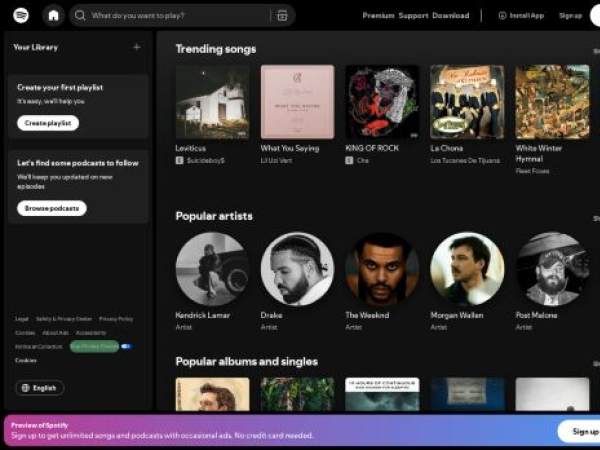
Task: Open Drake's artist photo
Action: (297, 269)
